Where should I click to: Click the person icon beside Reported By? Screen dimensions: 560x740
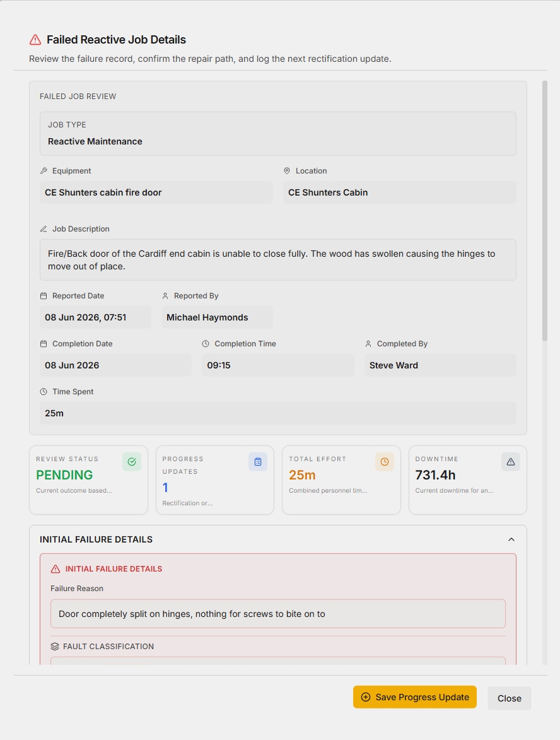coord(165,296)
